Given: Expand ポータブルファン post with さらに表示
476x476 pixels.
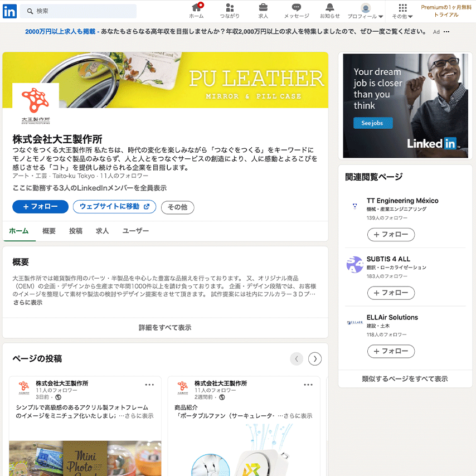Looking at the screenshot, I should pyautogui.click(x=298, y=416).
